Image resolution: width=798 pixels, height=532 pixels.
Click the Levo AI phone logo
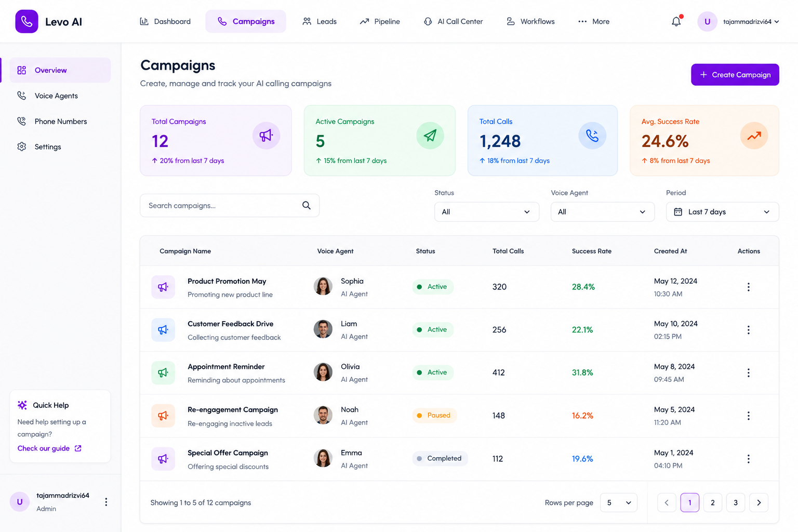pos(26,21)
